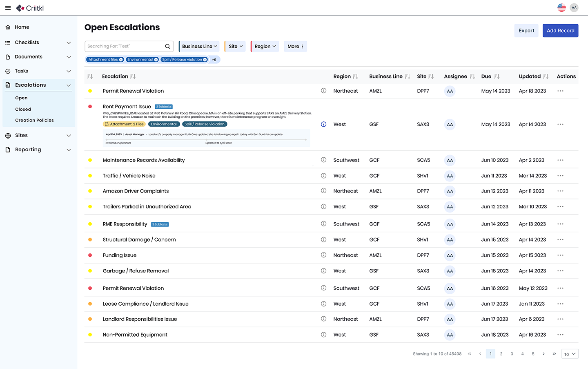Go to the next page arrow

(543, 354)
